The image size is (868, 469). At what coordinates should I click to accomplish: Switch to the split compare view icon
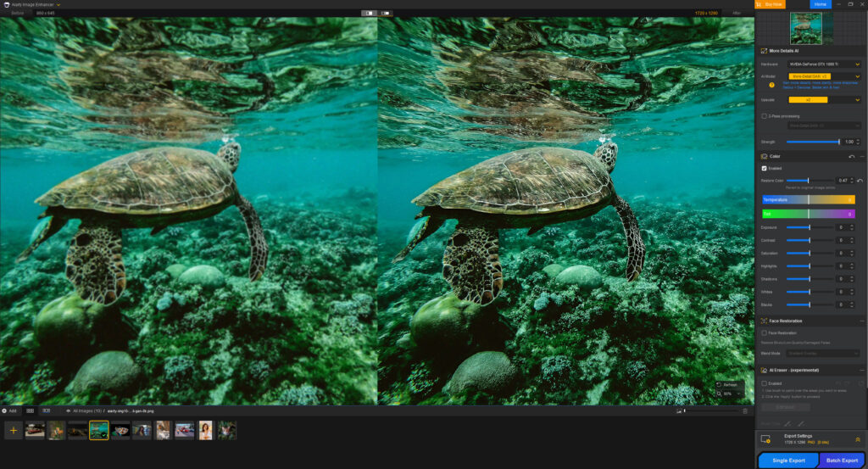tap(370, 13)
